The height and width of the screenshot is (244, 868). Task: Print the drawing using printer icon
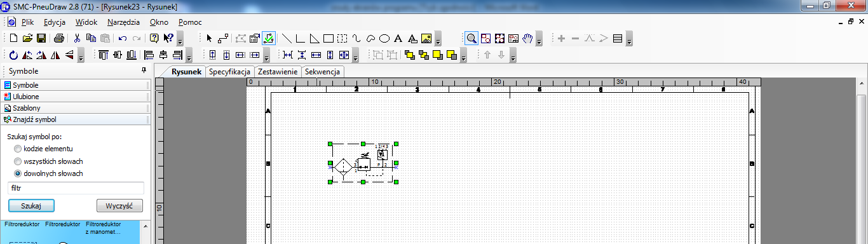click(58, 38)
